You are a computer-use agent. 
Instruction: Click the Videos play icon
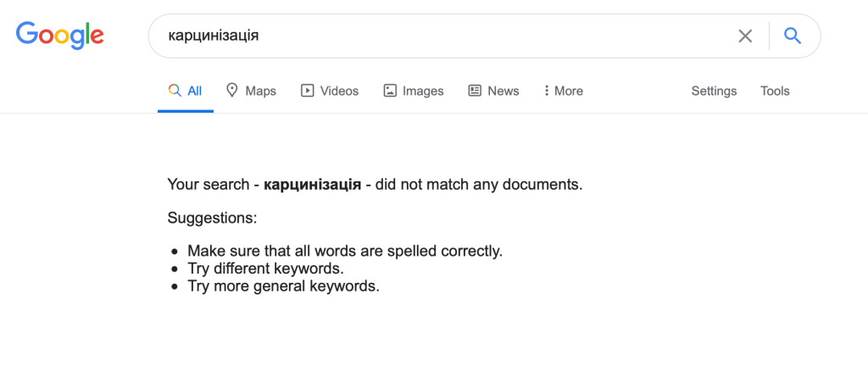tap(308, 91)
